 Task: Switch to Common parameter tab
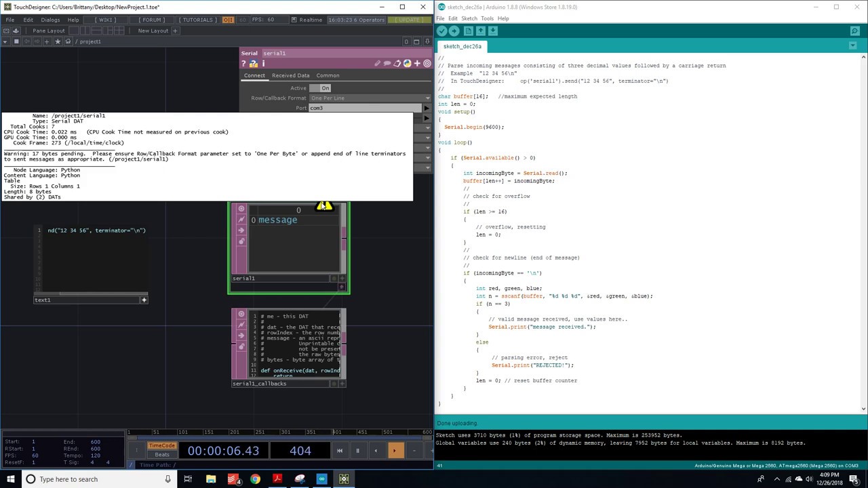pyautogui.click(x=328, y=76)
